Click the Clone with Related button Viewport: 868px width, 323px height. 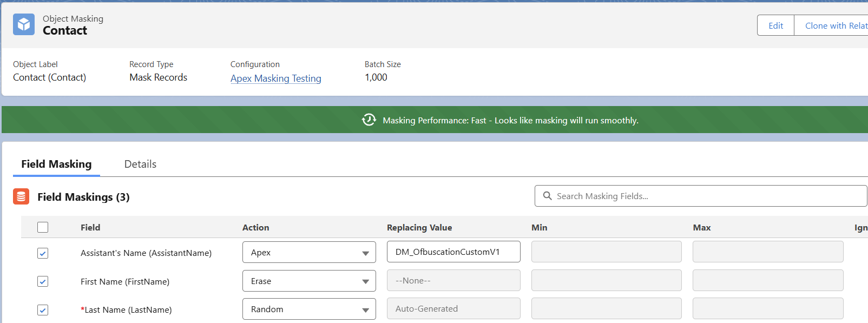[x=832, y=25]
